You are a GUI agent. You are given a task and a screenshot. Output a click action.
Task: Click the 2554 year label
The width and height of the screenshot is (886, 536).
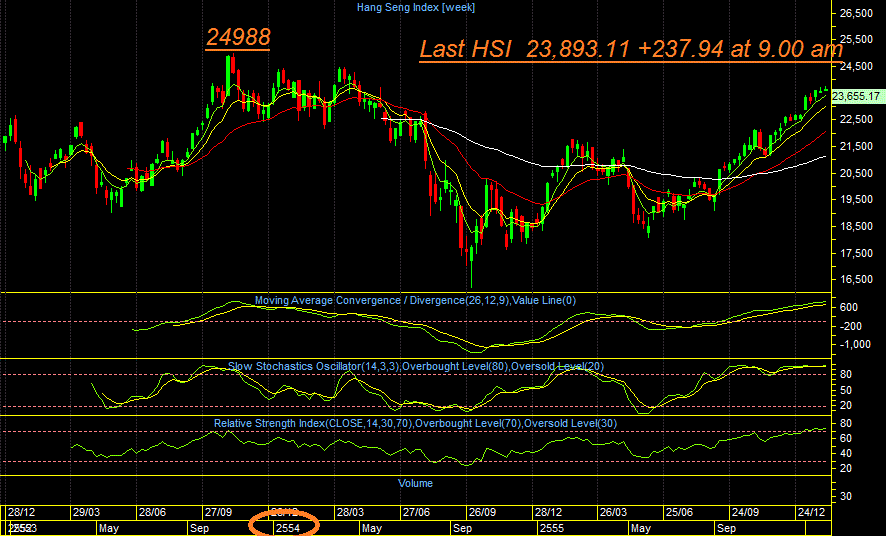click(288, 528)
